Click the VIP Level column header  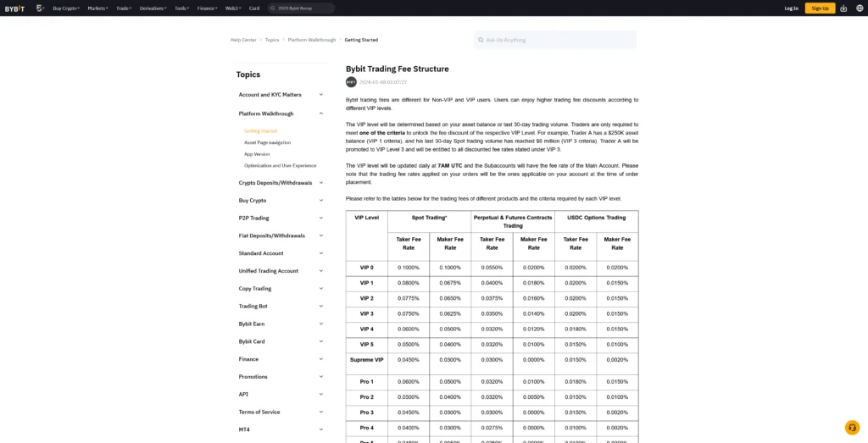point(366,218)
